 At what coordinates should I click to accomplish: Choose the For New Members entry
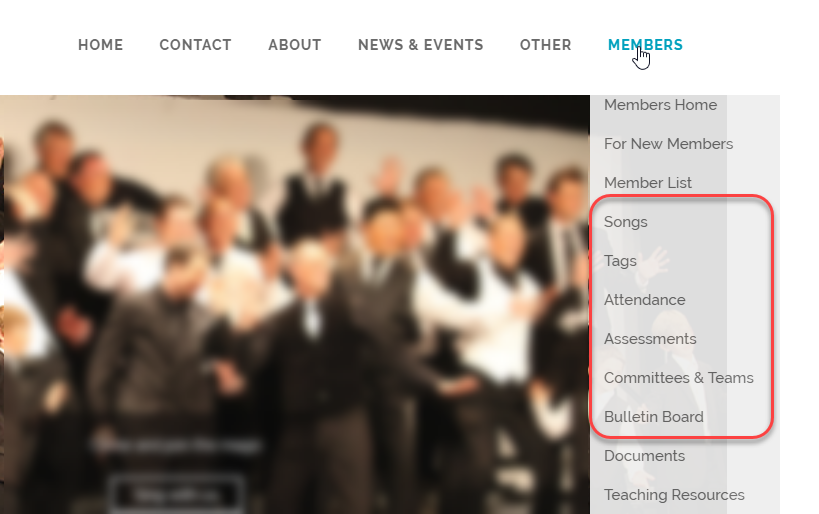(668, 144)
